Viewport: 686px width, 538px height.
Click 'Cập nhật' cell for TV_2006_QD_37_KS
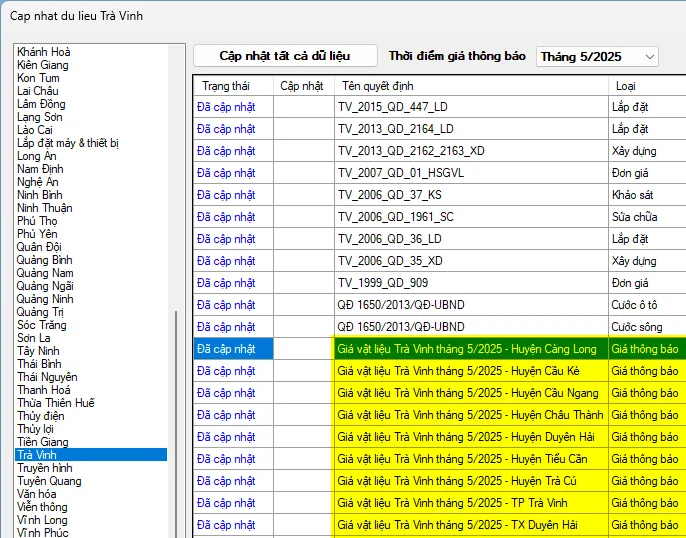(x=302, y=195)
